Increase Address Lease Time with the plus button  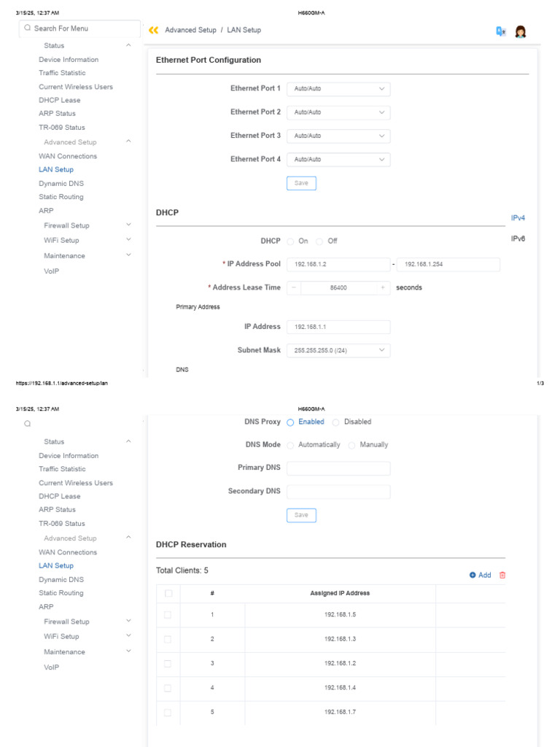click(383, 288)
